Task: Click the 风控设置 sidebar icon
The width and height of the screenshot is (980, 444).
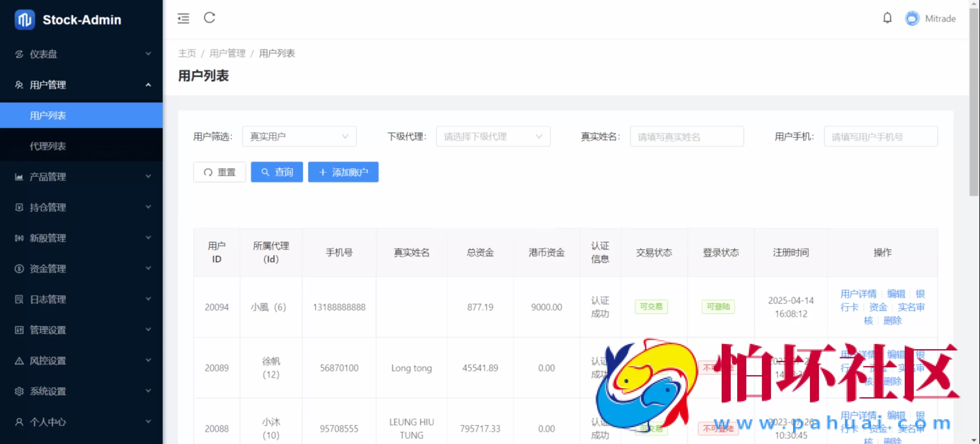Action: click(x=19, y=360)
